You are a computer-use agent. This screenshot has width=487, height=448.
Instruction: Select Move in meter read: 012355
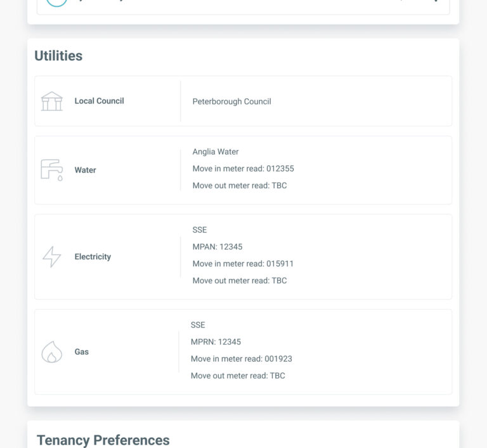[243, 169]
